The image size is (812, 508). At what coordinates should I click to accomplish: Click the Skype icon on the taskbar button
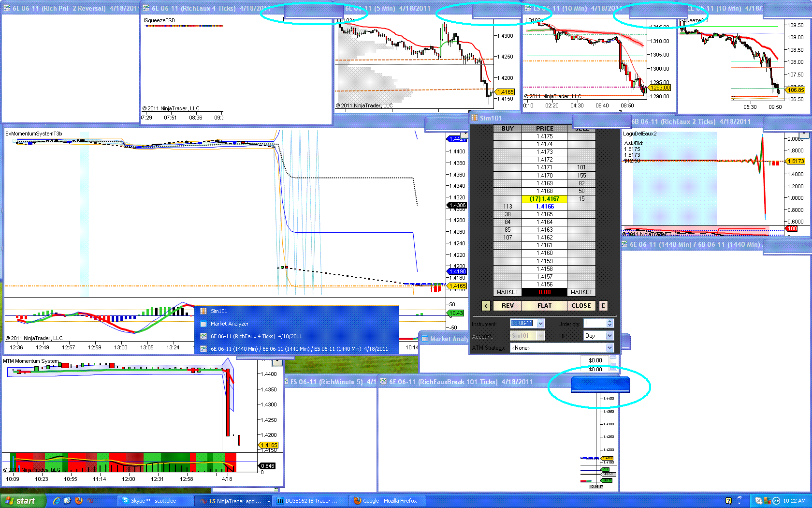click(125, 500)
